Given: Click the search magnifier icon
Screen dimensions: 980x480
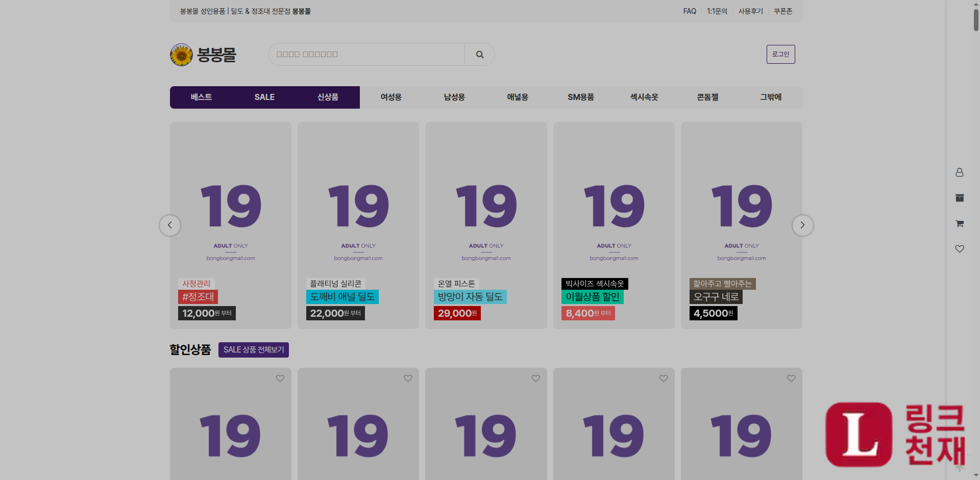Looking at the screenshot, I should pyautogui.click(x=480, y=55).
